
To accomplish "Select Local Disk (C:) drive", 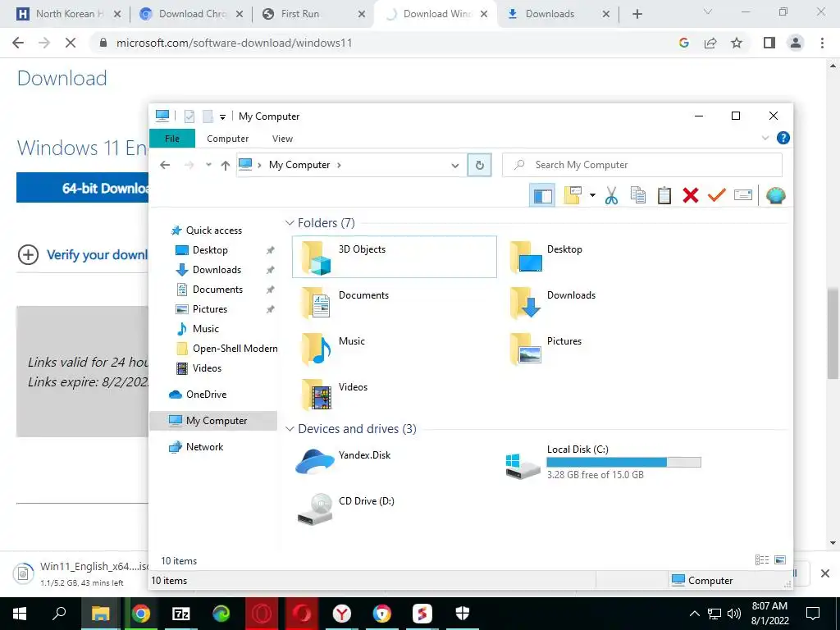I will [x=603, y=463].
